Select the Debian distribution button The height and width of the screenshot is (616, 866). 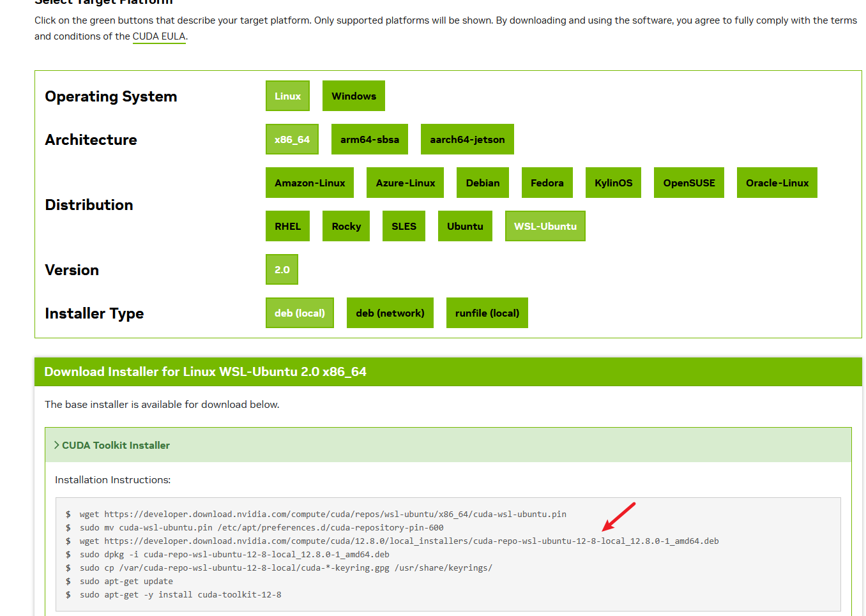(x=482, y=183)
